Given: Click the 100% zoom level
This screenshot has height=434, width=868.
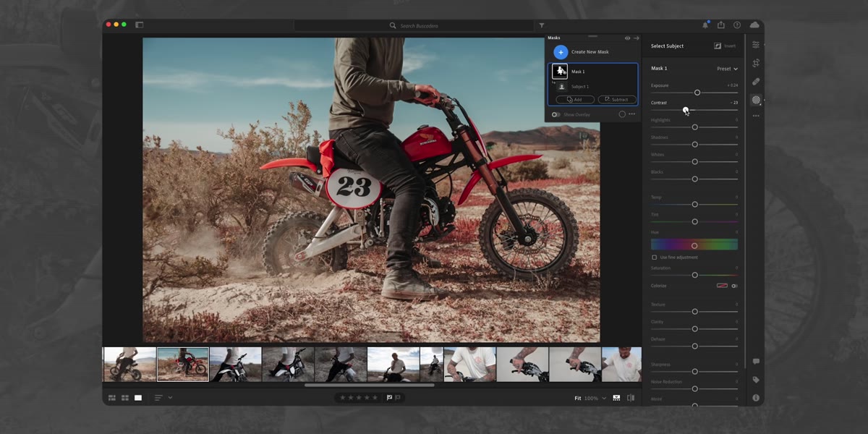Looking at the screenshot, I should tap(591, 398).
